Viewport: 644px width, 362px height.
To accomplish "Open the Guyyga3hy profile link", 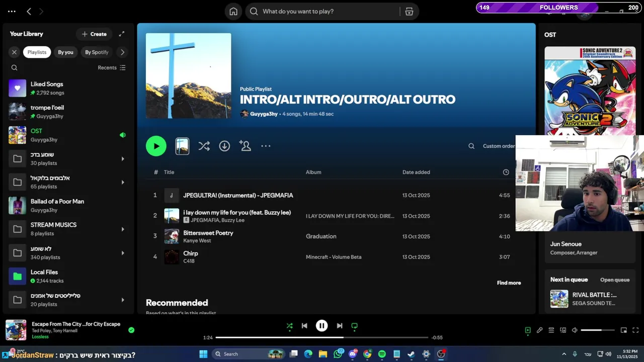I will pyautogui.click(x=264, y=114).
